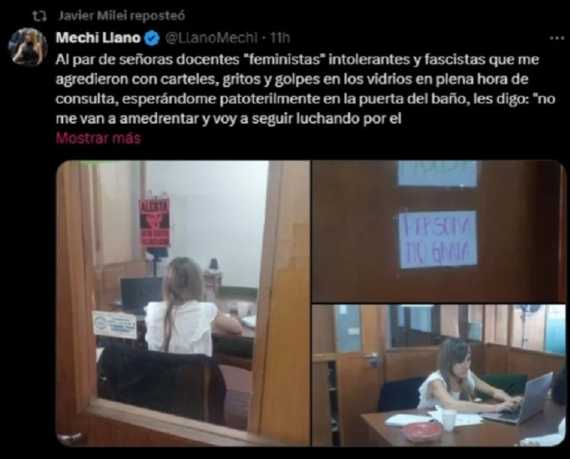Click the upper paper sign on the door
The width and height of the screenshot is (570, 459).
pos(437,174)
